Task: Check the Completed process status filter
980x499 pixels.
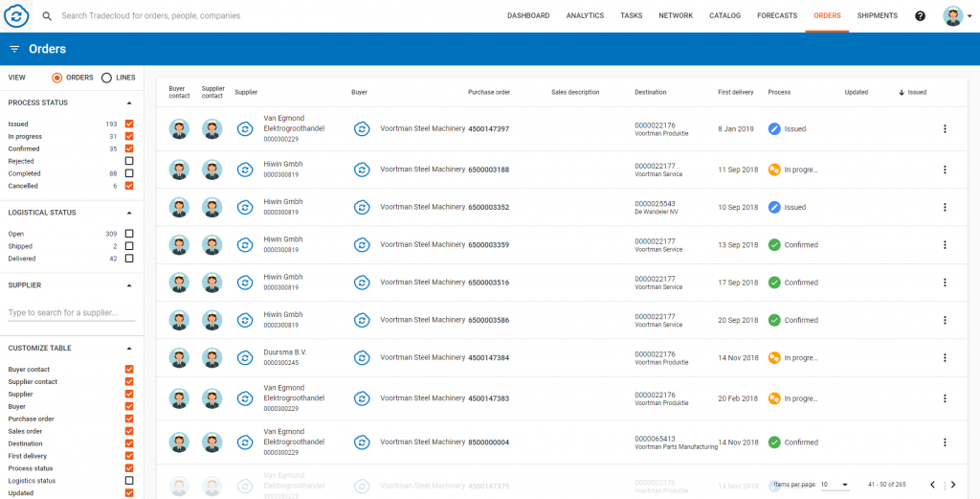Action: click(129, 173)
